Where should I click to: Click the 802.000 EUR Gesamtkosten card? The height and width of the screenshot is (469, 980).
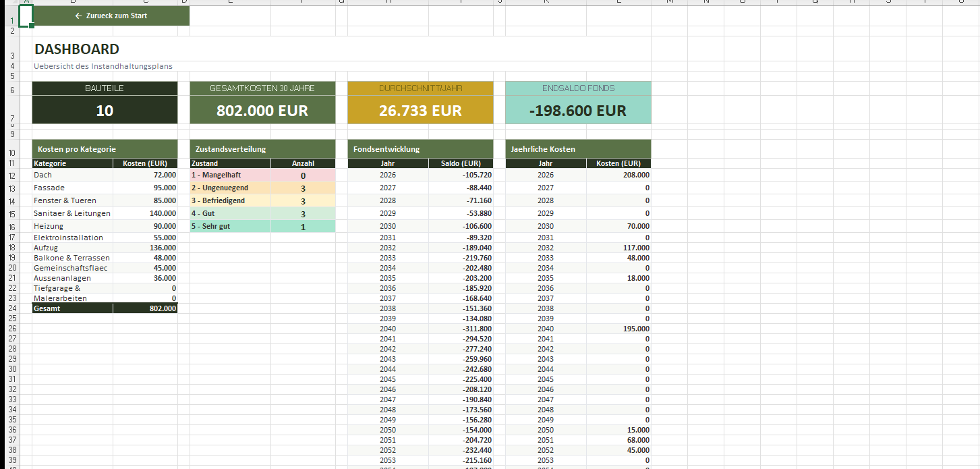pyautogui.click(x=262, y=111)
